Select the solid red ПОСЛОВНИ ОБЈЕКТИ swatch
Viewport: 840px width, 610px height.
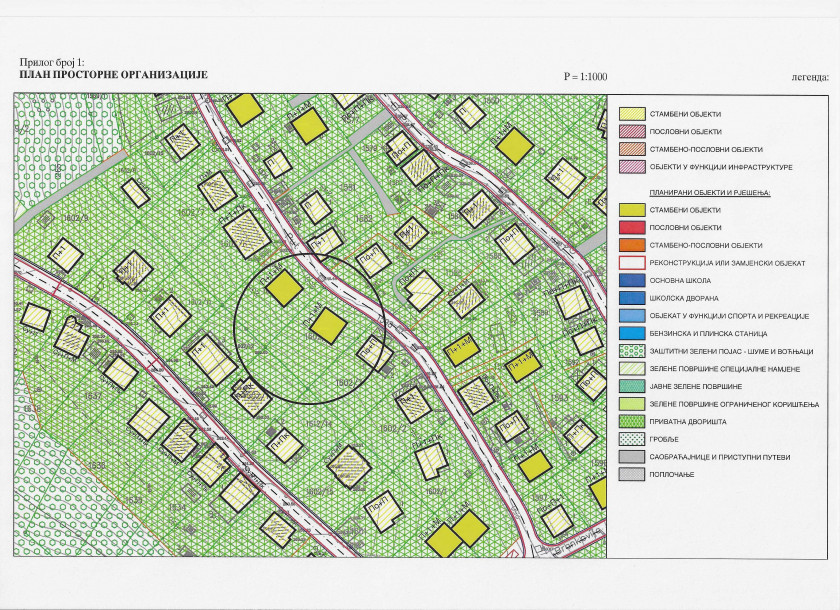click(x=631, y=228)
